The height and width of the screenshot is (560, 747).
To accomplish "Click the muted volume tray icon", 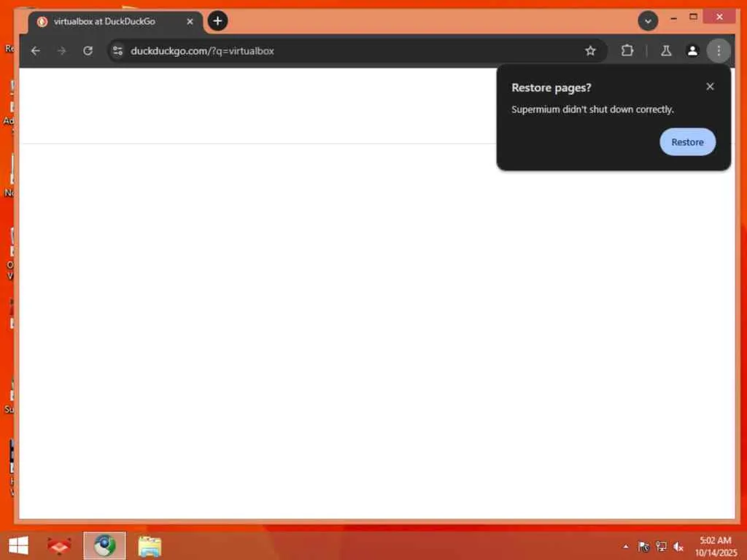I will pyautogui.click(x=678, y=547).
